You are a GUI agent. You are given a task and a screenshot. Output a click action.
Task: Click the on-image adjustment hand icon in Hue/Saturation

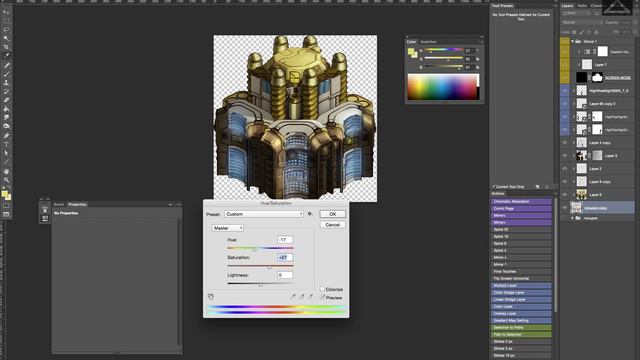coord(211,296)
